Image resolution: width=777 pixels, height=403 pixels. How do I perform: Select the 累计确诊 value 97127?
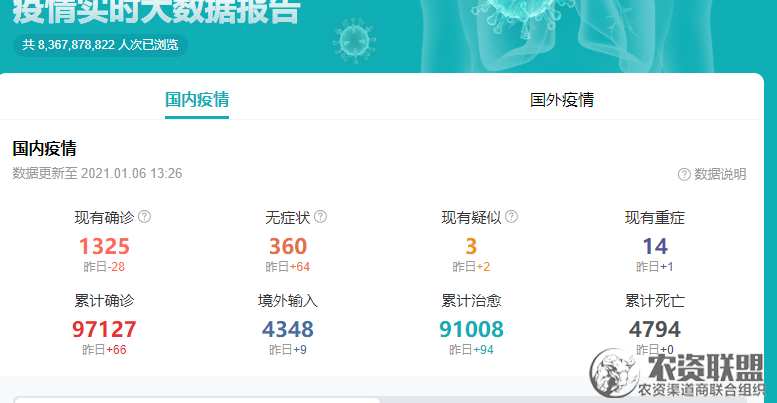[104, 329]
